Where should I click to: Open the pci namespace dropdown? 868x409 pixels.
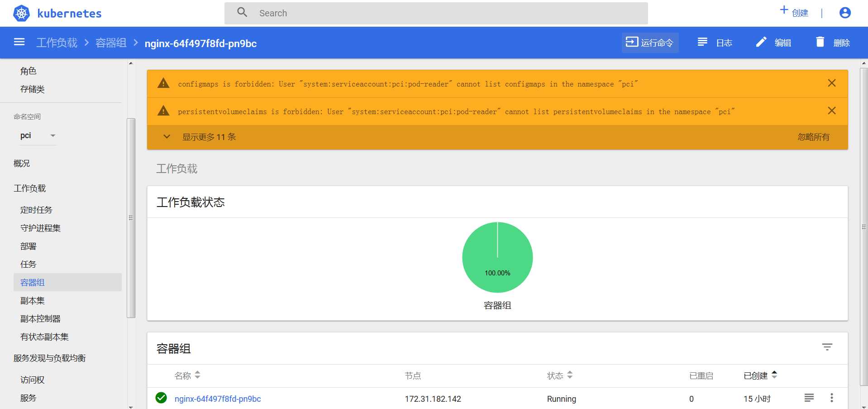tap(38, 135)
